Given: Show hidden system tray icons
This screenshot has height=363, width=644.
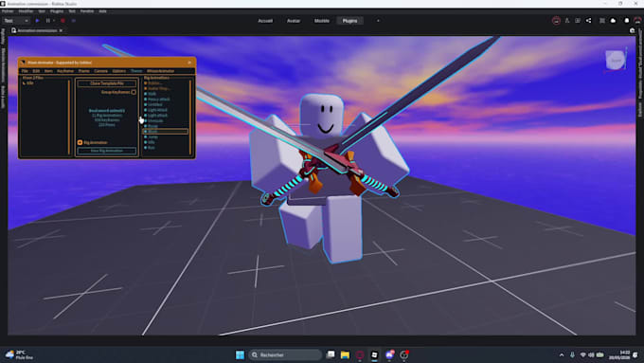Looking at the screenshot, I should pos(562,354).
